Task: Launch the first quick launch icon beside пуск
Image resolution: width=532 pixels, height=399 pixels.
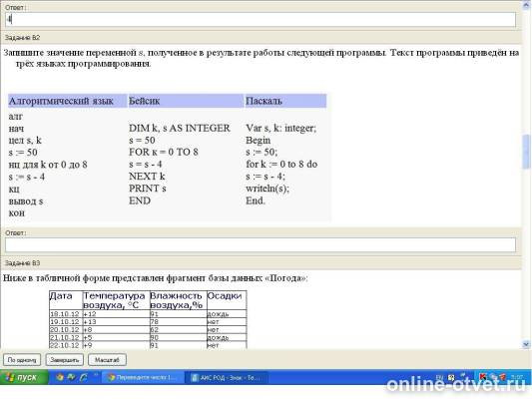Action: [60, 377]
